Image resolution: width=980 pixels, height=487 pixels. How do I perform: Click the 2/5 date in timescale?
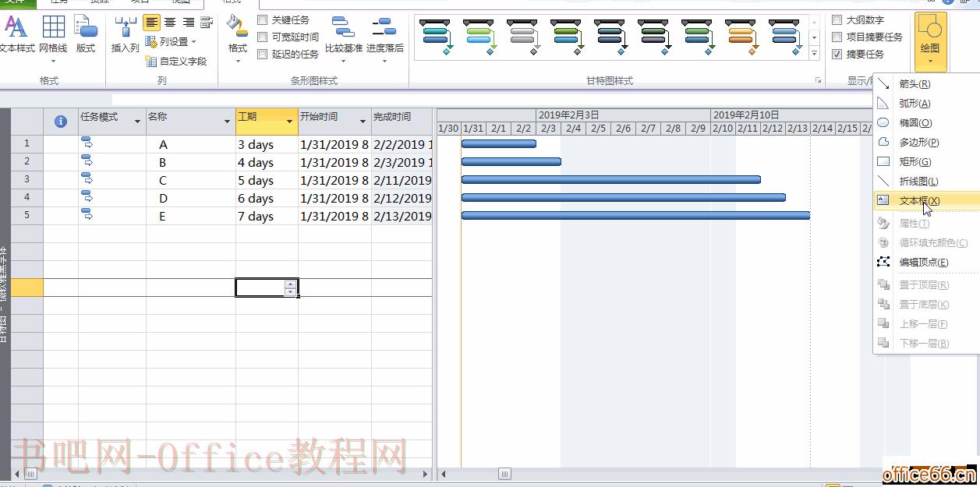(598, 129)
